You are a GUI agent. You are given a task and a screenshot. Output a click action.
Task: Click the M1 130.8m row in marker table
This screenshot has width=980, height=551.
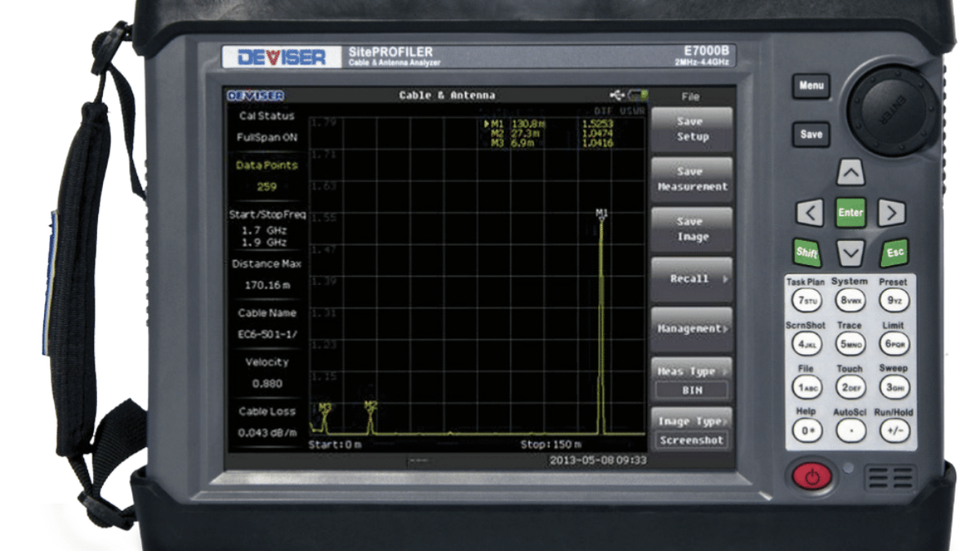549,123
